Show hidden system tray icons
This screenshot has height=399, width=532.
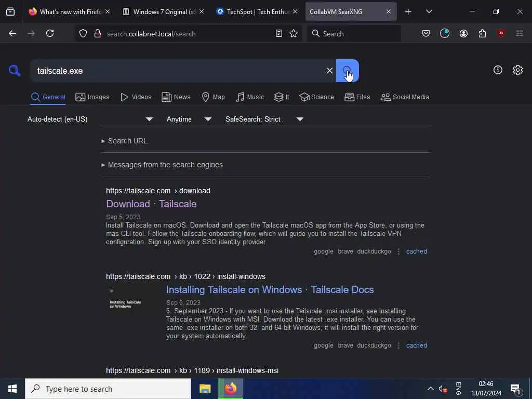(x=430, y=389)
